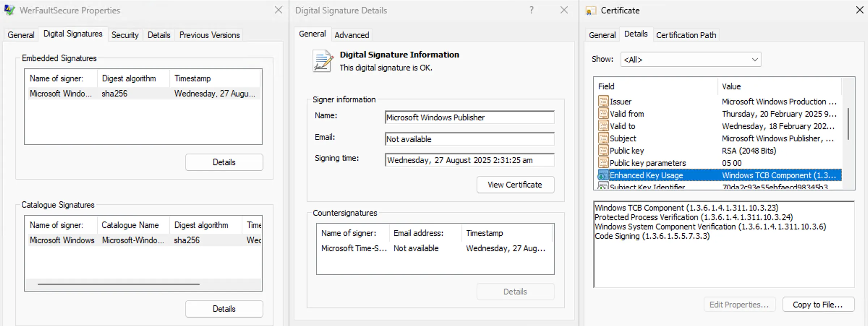Screen dimensions: 868x326
Task: Open the Show field filter dropdown
Action: click(754, 60)
